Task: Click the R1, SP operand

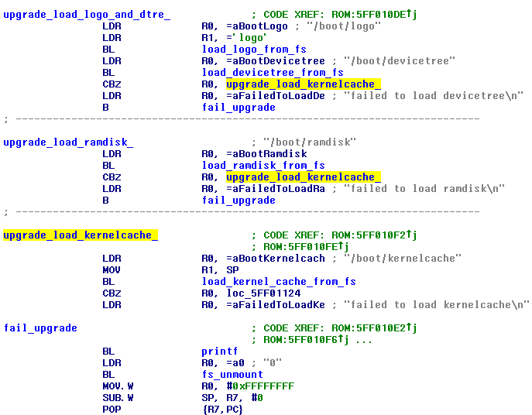Action: 220,270
